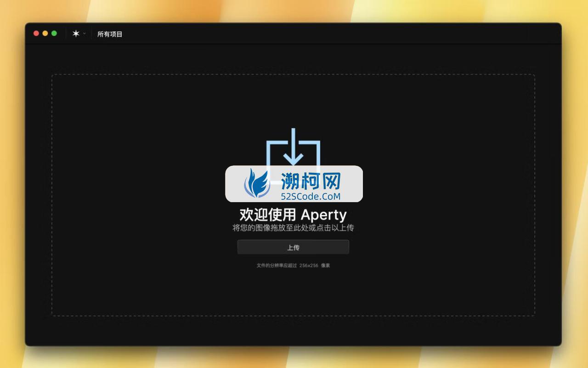This screenshot has height=368, width=588.
Task: Close the Aperty window with the red button
Action: coord(36,34)
